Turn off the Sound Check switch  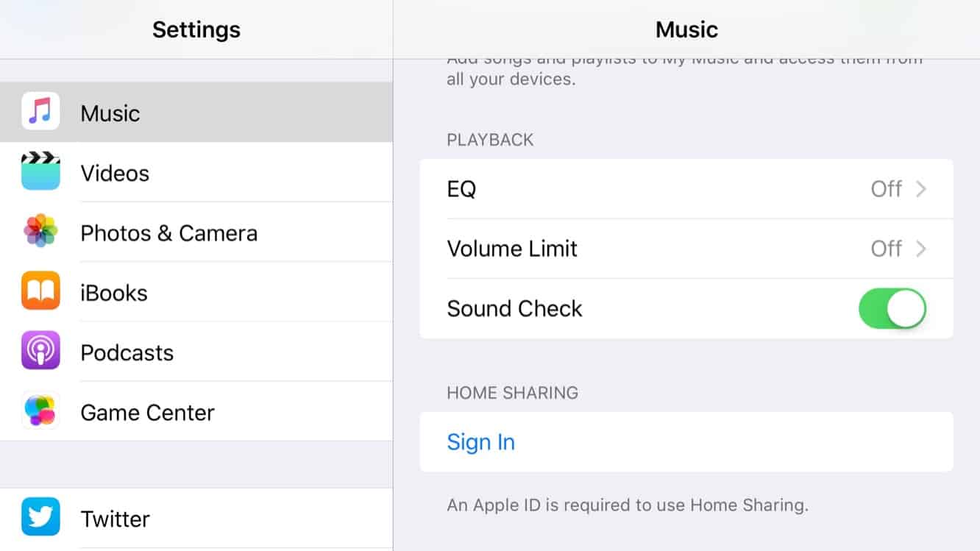click(x=892, y=308)
